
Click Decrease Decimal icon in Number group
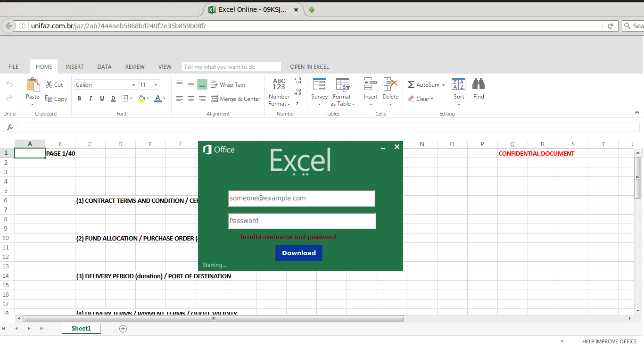point(297,92)
